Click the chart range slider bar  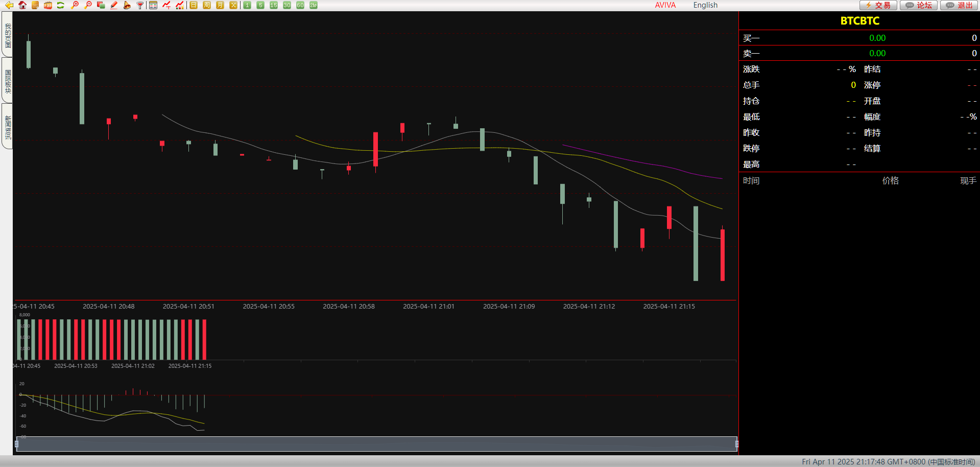pyautogui.click(x=376, y=444)
